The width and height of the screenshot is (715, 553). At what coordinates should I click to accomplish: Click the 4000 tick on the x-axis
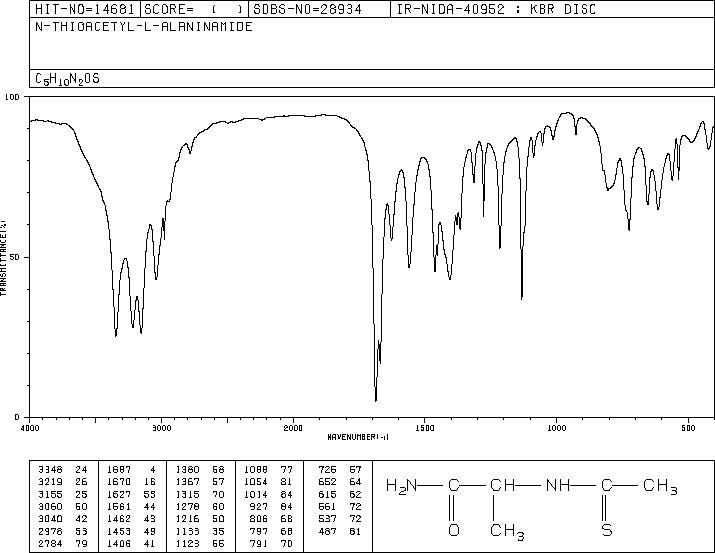(x=30, y=427)
